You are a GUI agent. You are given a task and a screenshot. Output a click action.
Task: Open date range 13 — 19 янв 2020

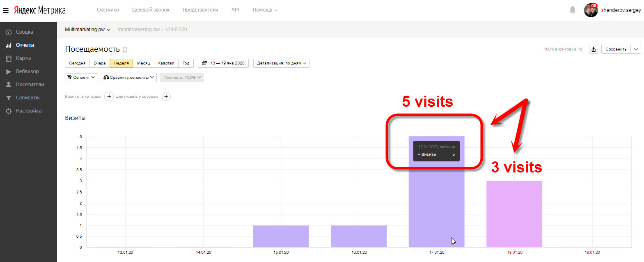(x=223, y=63)
